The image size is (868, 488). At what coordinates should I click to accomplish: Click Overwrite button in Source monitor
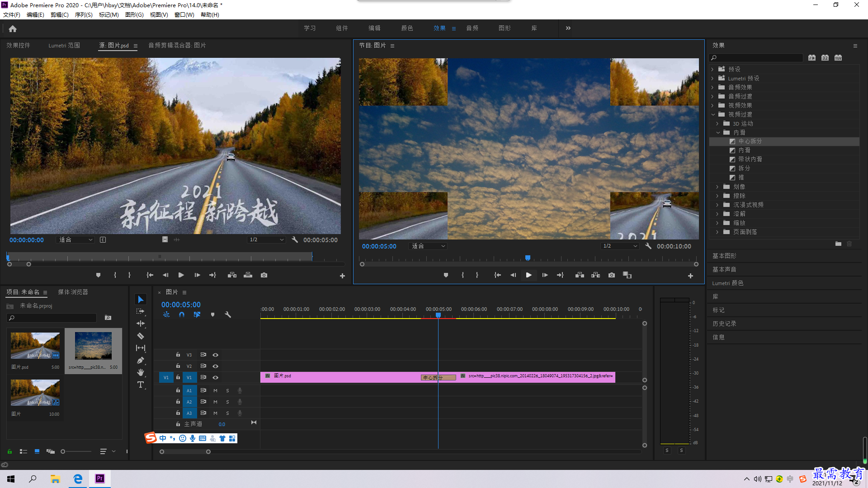point(248,275)
